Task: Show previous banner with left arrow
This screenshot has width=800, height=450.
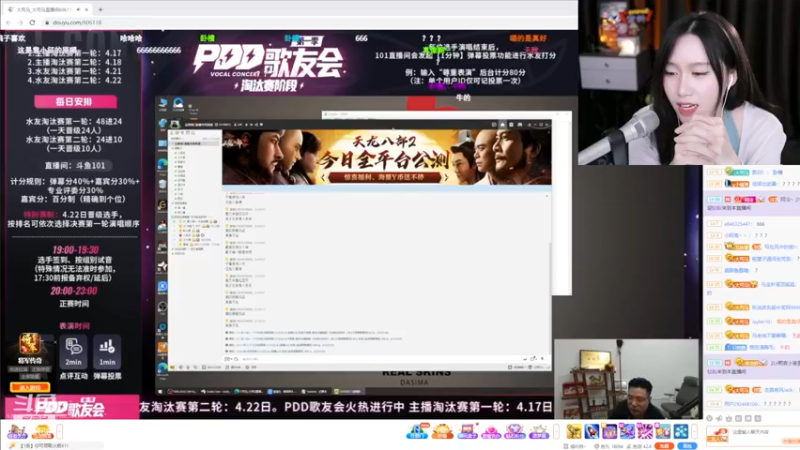Action: click(x=323, y=178)
